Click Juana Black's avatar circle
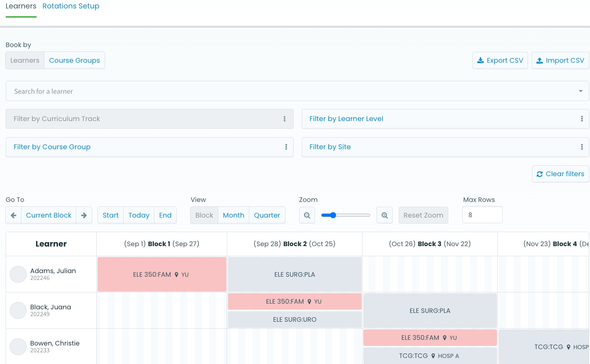The height and width of the screenshot is (364, 590). click(18, 311)
